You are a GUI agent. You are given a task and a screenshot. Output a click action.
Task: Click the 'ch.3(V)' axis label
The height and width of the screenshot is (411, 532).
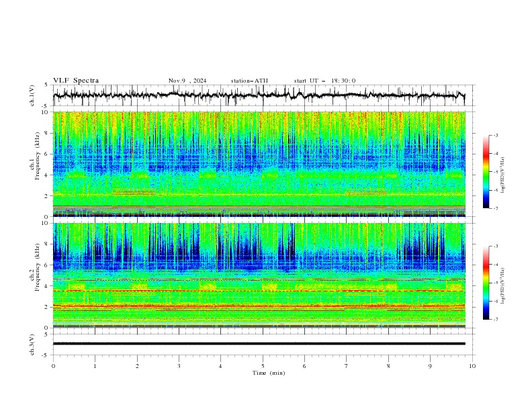pyautogui.click(x=32, y=345)
